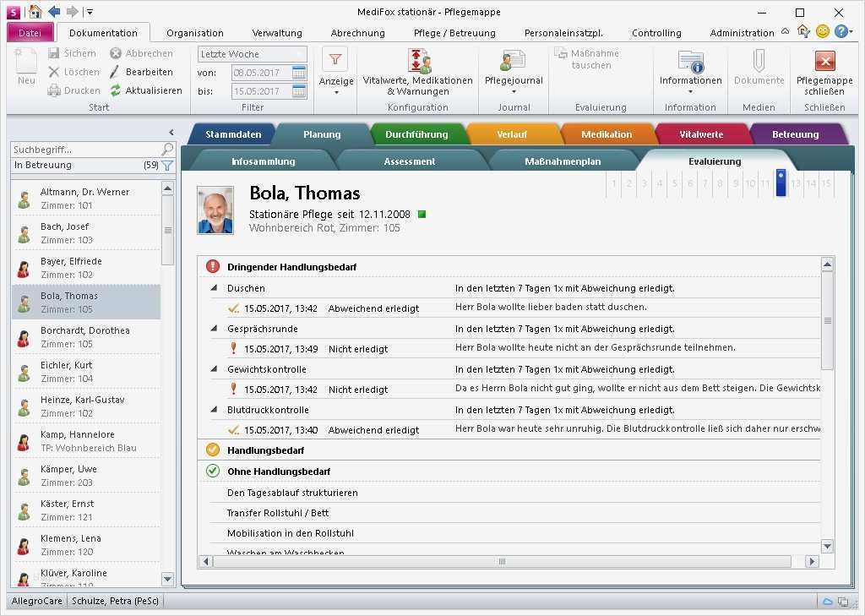Image resolution: width=865 pixels, height=616 pixels.
Task: Switch to the Verwaltung ribbon tab
Action: click(x=277, y=33)
